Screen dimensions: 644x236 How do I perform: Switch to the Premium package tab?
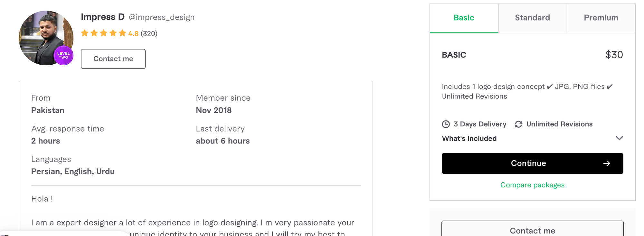[x=601, y=18]
